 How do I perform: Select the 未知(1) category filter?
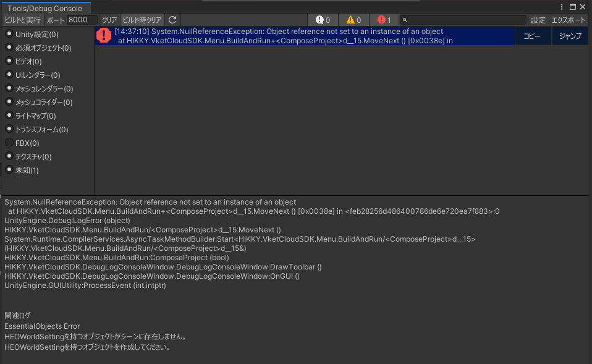coord(23,169)
